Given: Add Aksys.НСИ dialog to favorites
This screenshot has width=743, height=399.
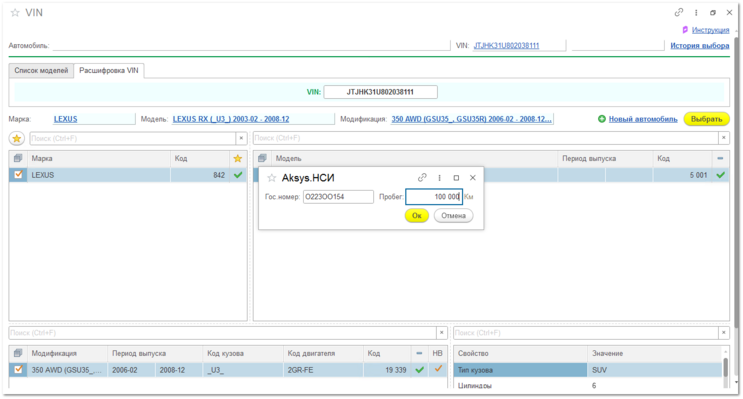Looking at the screenshot, I should tap(271, 178).
